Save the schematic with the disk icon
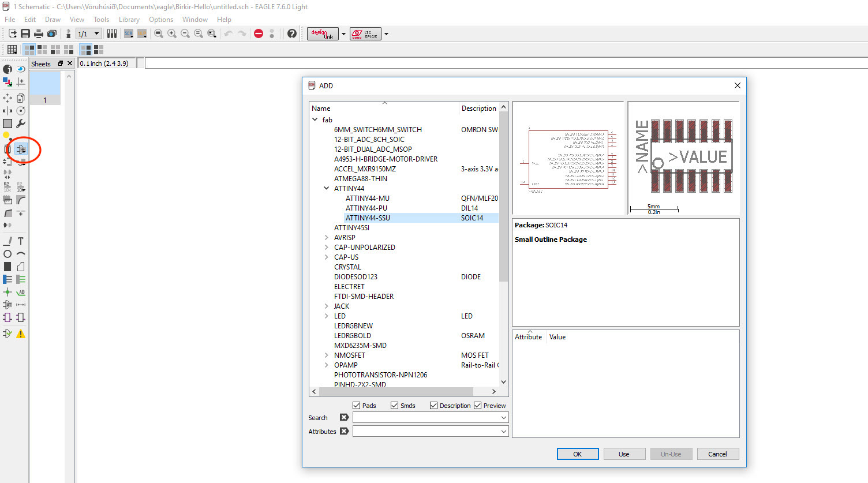 pyautogui.click(x=25, y=33)
